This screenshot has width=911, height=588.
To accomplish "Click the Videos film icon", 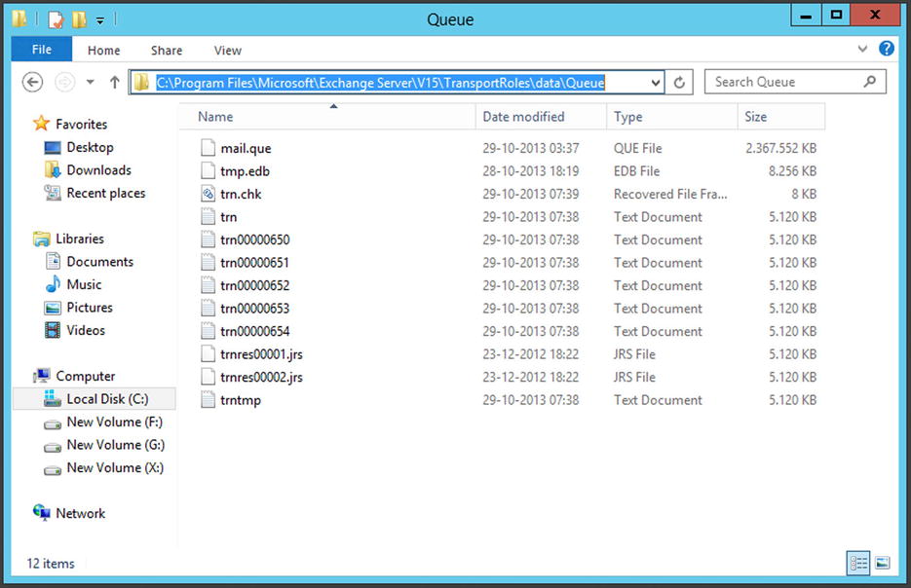I will 53,330.
